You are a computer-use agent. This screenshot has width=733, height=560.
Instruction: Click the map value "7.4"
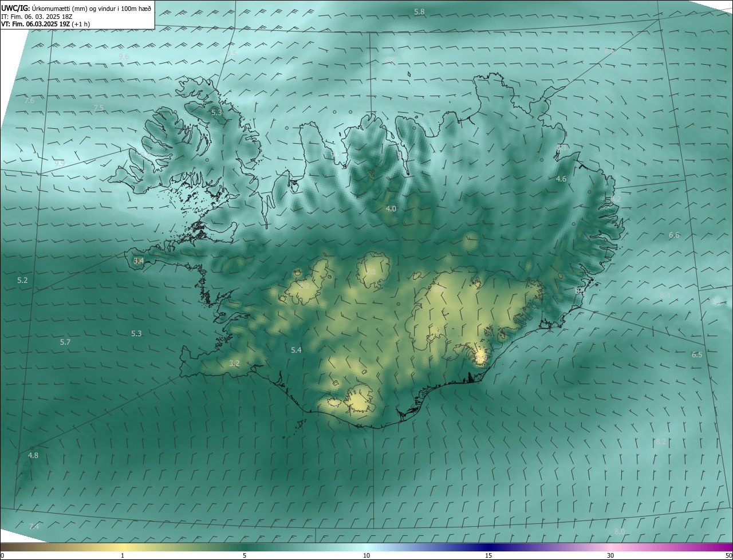pos(34,527)
